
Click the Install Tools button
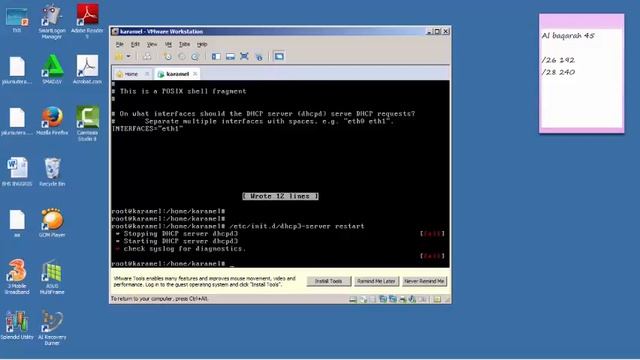(x=329, y=281)
